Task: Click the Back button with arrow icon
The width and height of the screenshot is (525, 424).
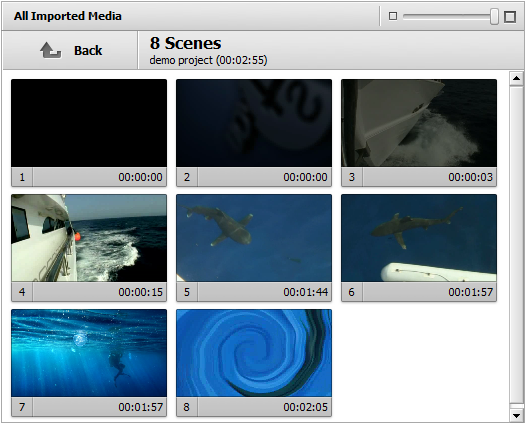Action: pyautogui.click(x=70, y=50)
